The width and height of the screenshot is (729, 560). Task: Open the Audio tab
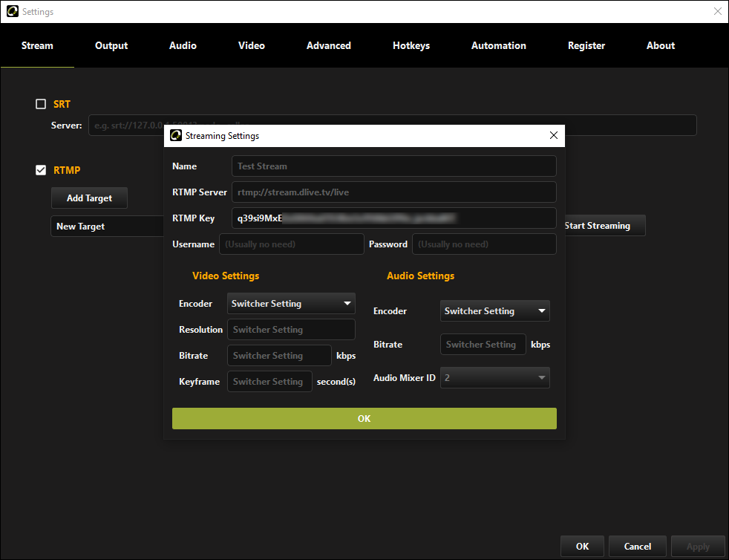(183, 45)
